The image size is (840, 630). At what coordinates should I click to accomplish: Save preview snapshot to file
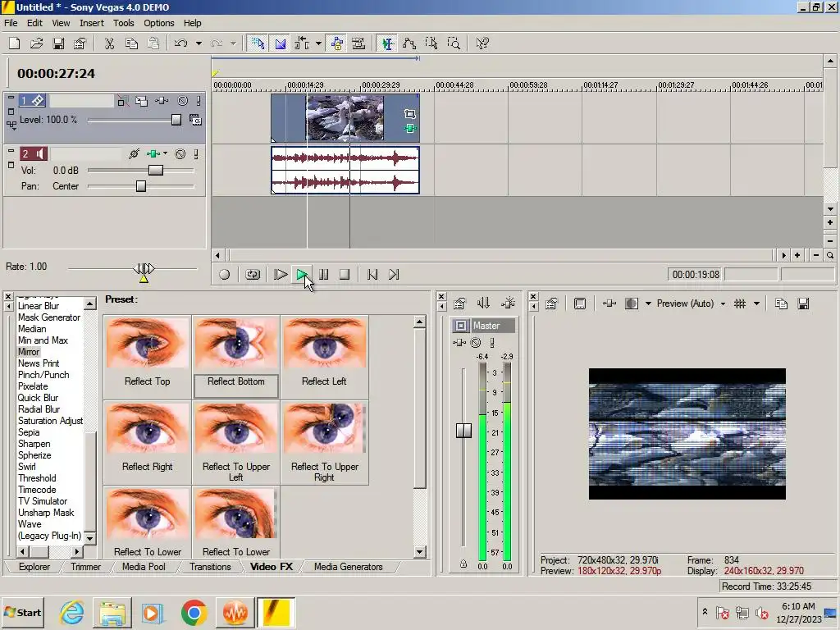803,304
